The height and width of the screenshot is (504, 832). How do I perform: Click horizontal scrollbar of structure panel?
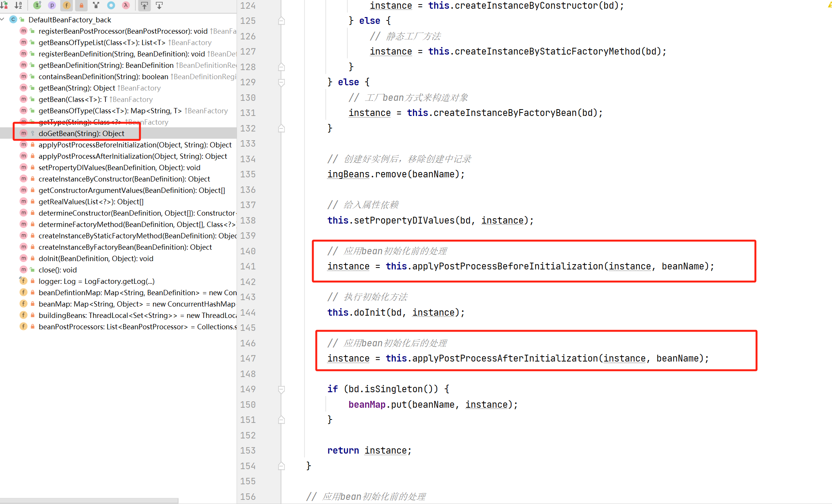[89, 501]
